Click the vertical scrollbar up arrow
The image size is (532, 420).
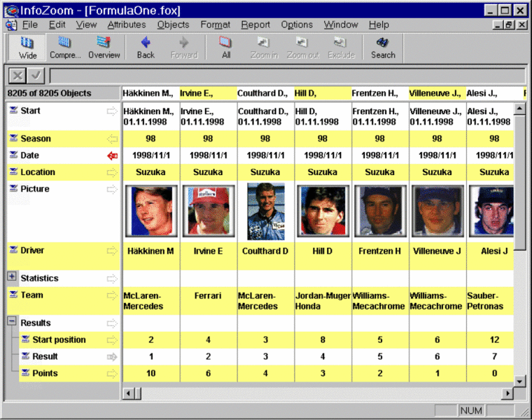point(520,109)
